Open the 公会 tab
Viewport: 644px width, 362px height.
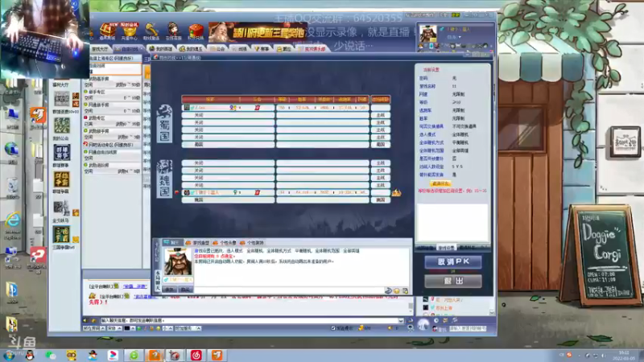click(218, 49)
